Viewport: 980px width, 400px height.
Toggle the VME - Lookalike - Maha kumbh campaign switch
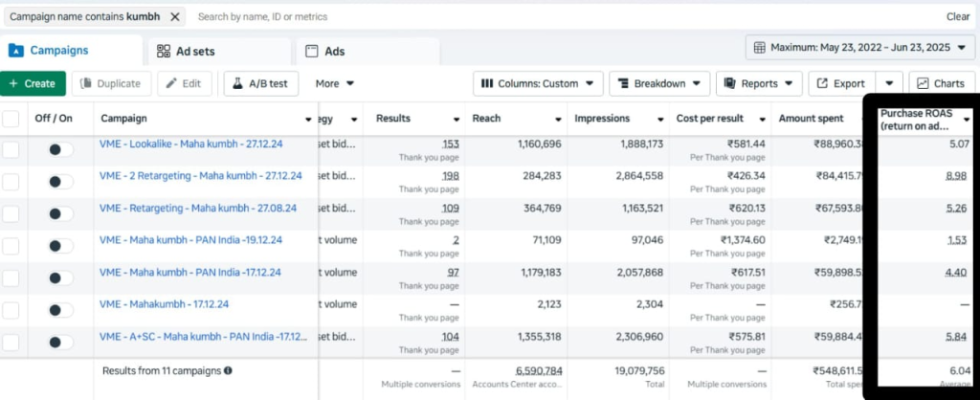click(60, 150)
